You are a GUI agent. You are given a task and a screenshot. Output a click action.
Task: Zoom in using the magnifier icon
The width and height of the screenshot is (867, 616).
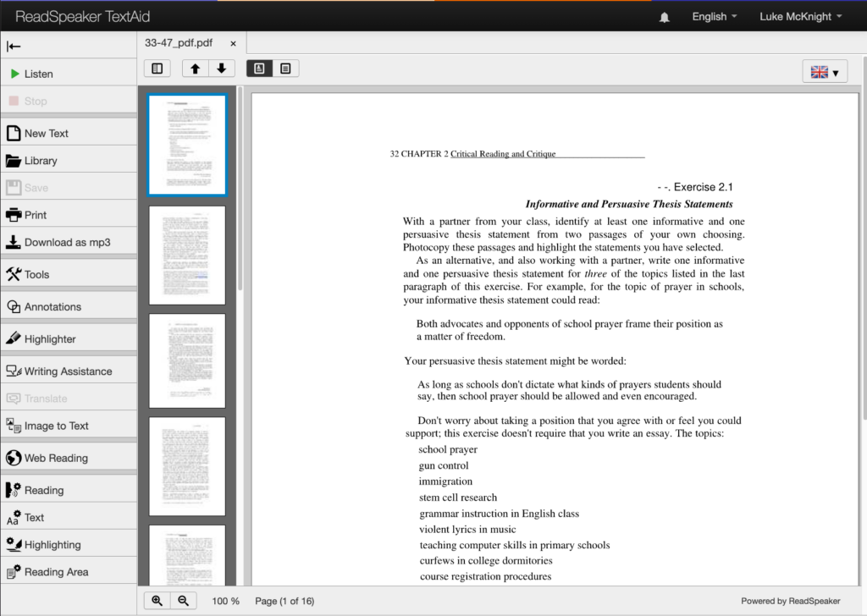point(157,601)
